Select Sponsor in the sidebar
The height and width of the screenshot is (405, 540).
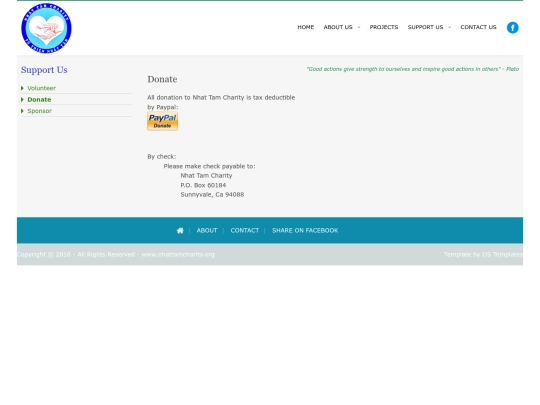tap(39, 111)
